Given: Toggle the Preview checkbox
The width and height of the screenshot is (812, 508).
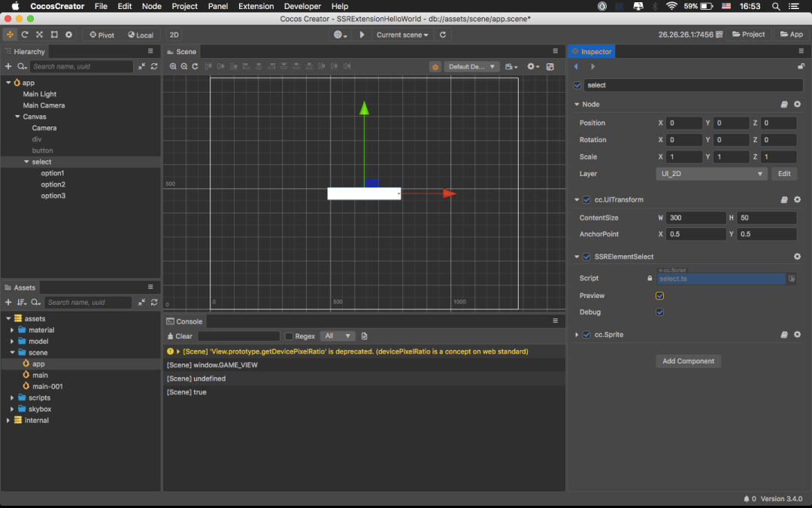Looking at the screenshot, I should [x=660, y=296].
